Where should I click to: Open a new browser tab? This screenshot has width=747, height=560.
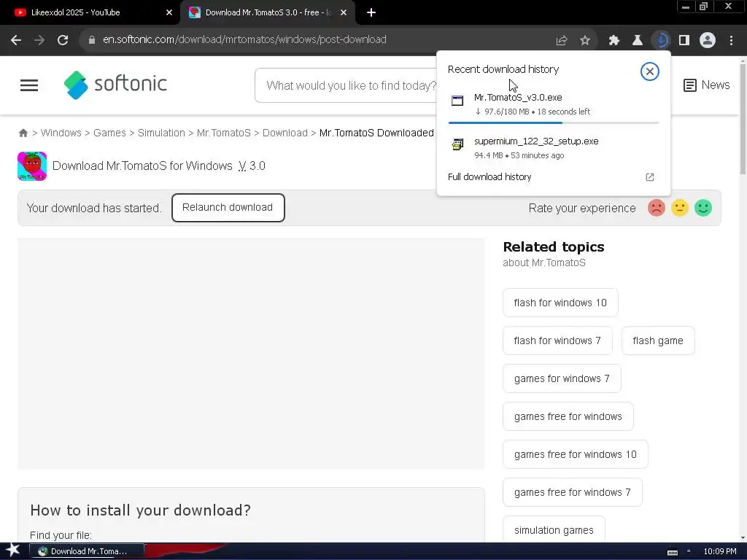[x=371, y=13]
